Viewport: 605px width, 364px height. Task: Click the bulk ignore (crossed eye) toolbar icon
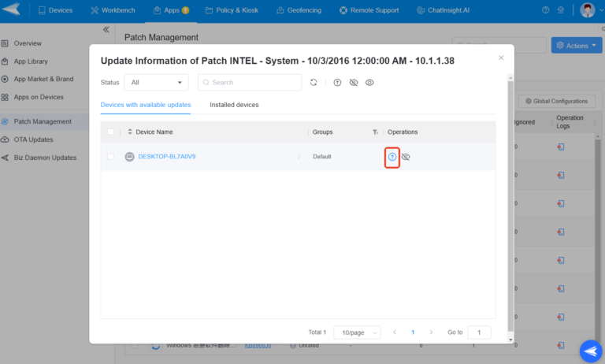point(353,82)
